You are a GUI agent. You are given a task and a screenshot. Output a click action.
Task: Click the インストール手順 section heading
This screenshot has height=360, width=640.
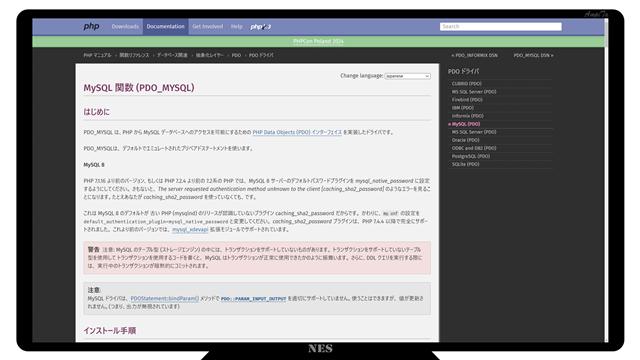pyautogui.click(x=110, y=331)
